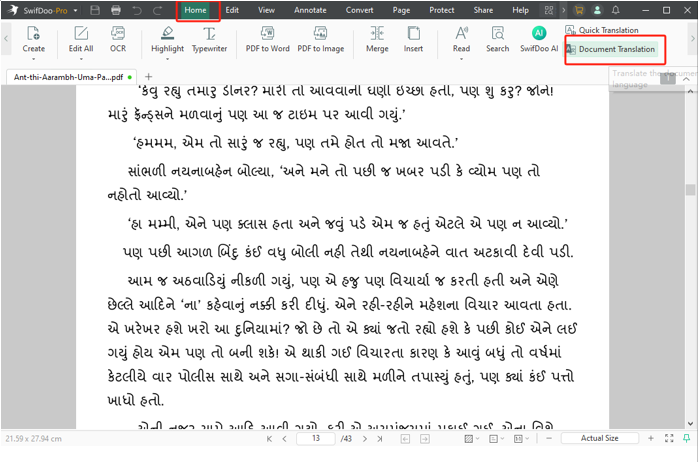Click the Create PDF icon
The image size is (698, 462).
(x=33, y=33)
